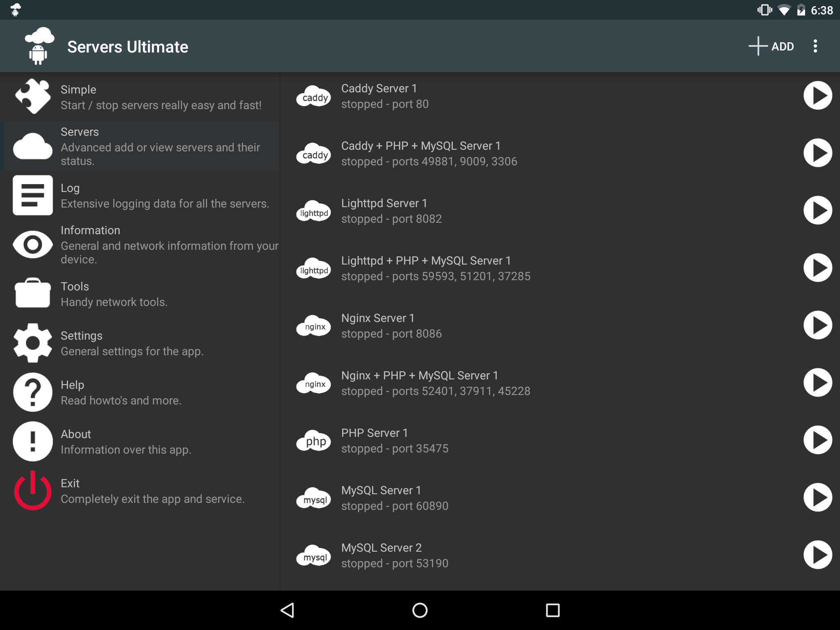Open Settings menu entry
The width and height of the screenshot is (840, 630).
[x=140, y=343]
